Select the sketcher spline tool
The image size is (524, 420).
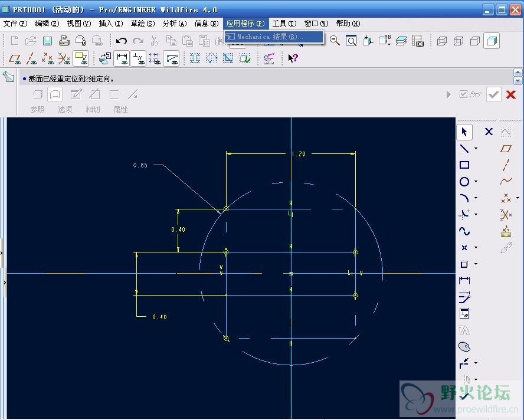tap(464, 231)
